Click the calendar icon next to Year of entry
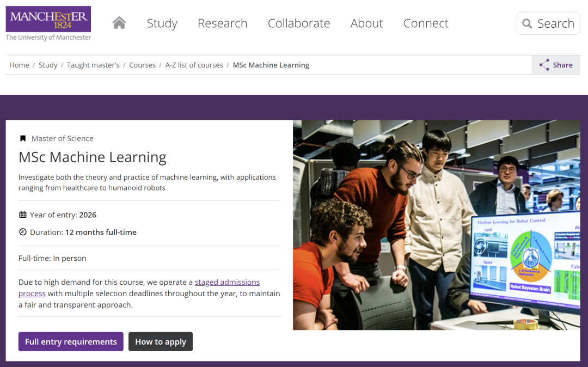The width and height of the screenshot is (588, 367). pyautogui.click(x=23, y=215)
